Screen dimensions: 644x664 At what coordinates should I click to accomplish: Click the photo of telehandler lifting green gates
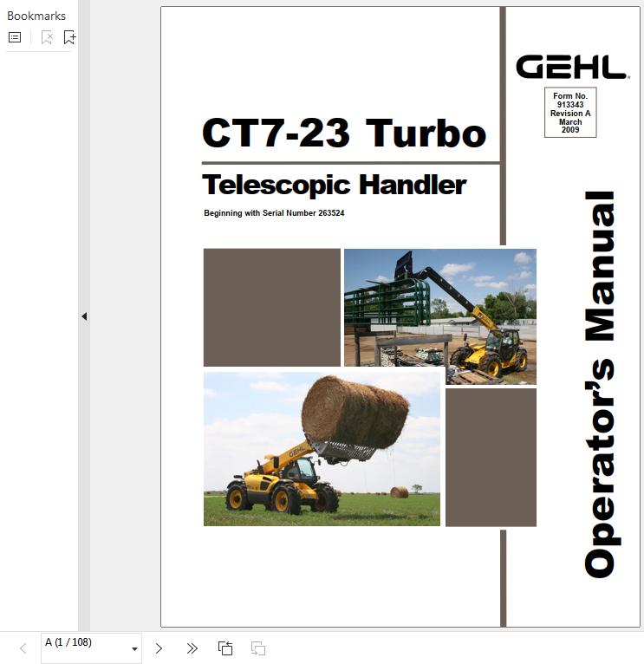440,316
